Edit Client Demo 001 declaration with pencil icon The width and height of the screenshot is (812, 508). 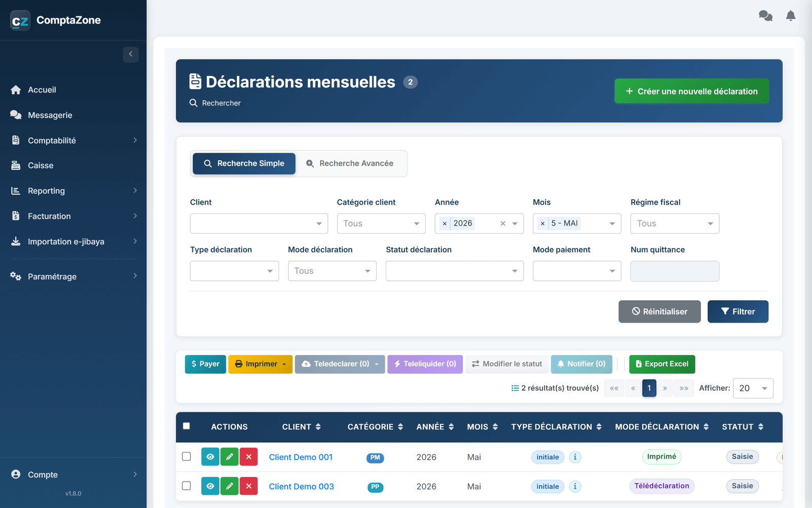point(229,457)
